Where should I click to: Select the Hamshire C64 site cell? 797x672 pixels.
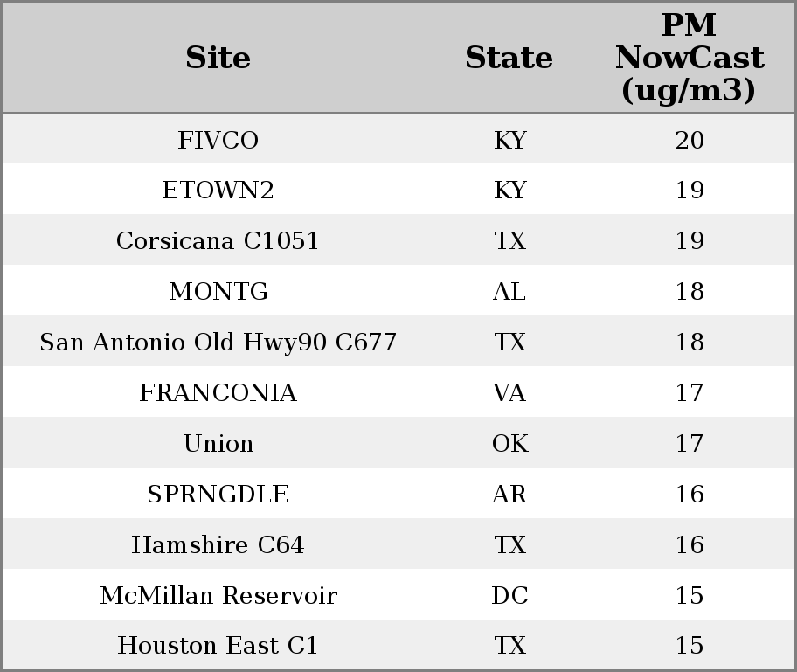[218, 544]
